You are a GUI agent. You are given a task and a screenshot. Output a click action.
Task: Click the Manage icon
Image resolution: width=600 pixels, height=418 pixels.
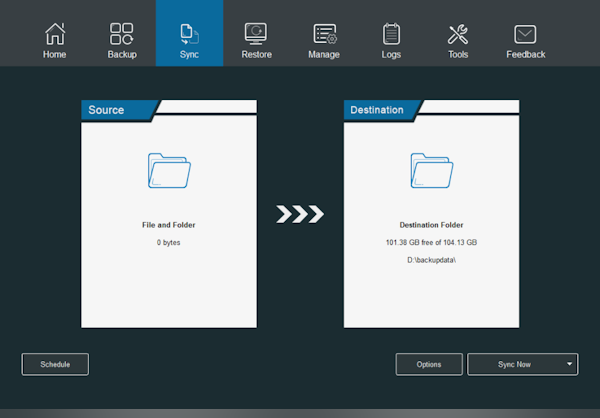click(x=324, y=35)
